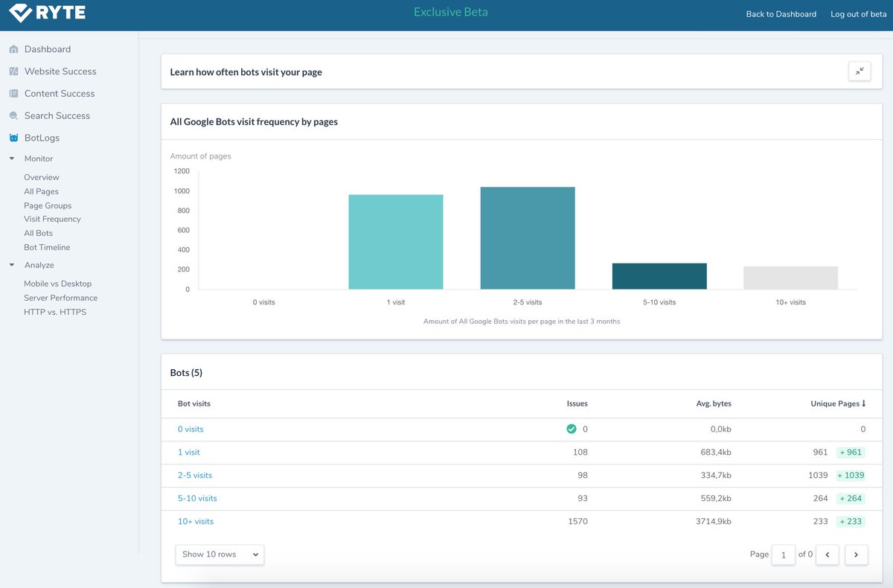Open the 10+ visits link in the table

pyautogui.click(x=196, y=521)
